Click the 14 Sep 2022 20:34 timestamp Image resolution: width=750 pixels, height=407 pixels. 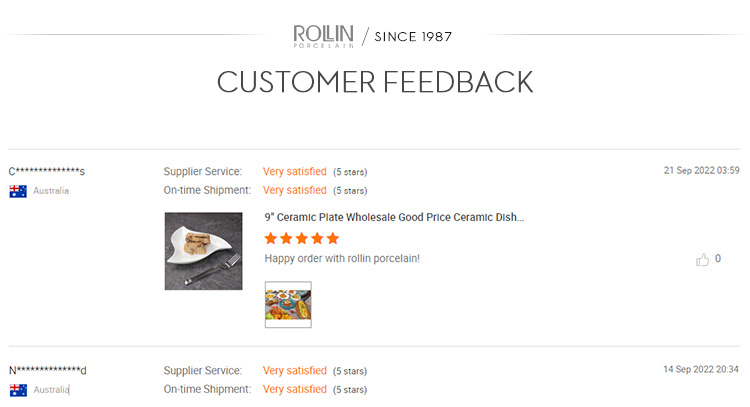pos(701,370)
